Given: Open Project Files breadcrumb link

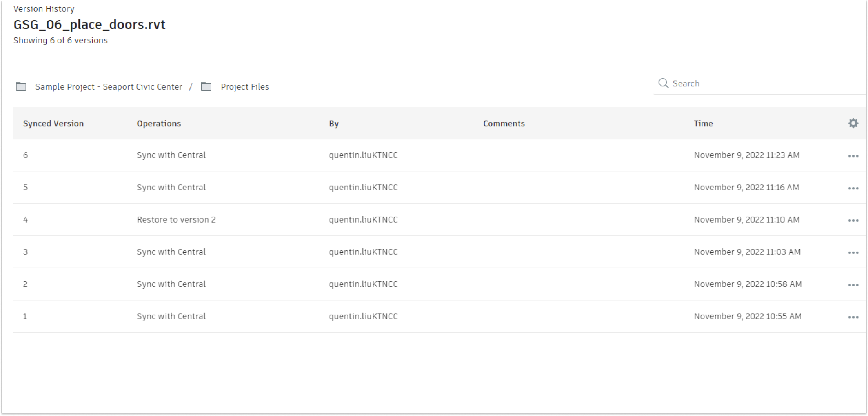Looking at the screenshot, I should click(x=245, y=87).
